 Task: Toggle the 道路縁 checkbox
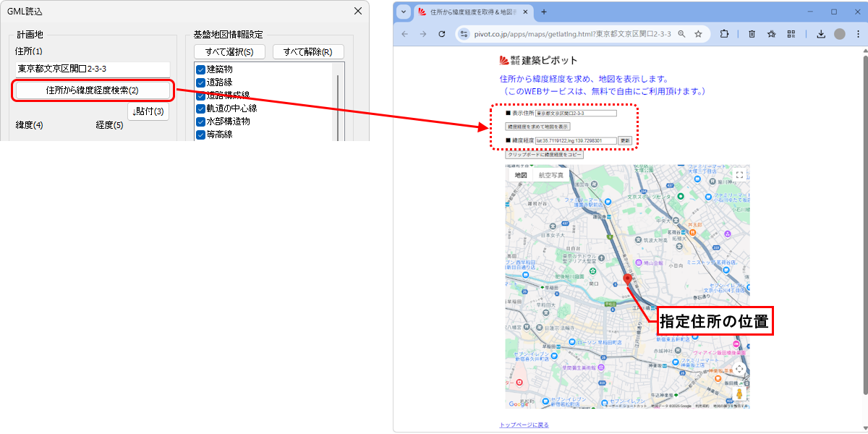[x=201, y=82]
